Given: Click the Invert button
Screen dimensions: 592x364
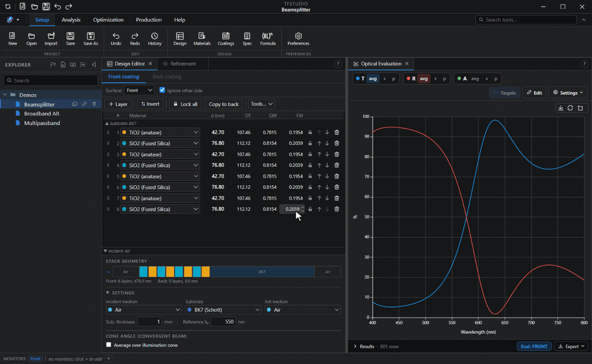Looking at the screenshot, I should coord(151,104).
